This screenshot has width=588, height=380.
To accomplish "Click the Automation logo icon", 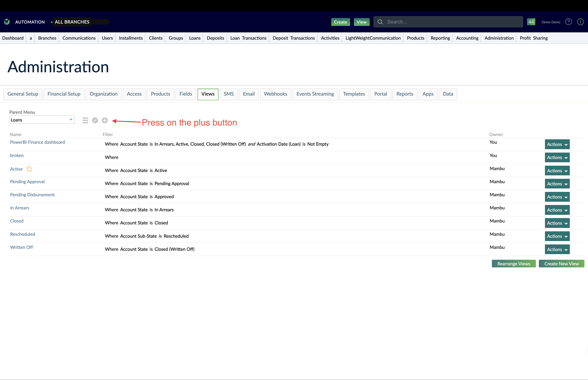I will (x=6, y=22).
